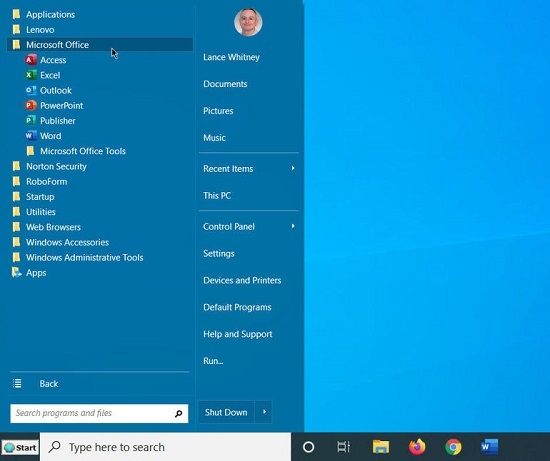This screenshot has height=461, width=550.
Task: Open the Microsoft Office Tools subfolder
Action: 76,151
